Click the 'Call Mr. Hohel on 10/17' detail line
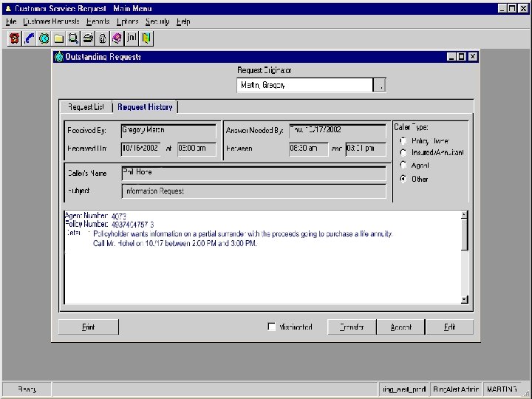 174,243
